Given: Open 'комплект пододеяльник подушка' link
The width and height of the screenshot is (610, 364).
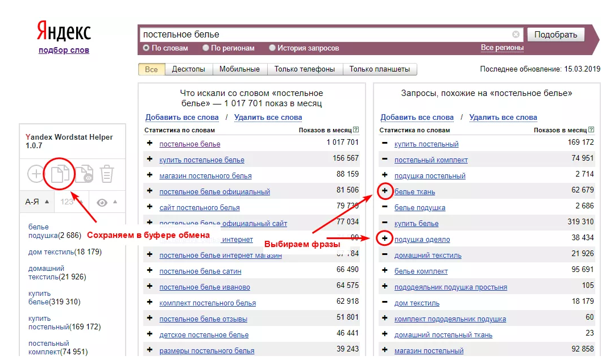Looking at the screenshot, I should tap(450, 319).
